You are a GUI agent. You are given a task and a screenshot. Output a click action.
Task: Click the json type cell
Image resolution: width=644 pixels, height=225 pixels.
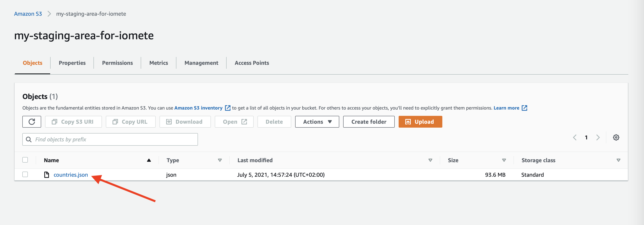click(x=171, y=175)
